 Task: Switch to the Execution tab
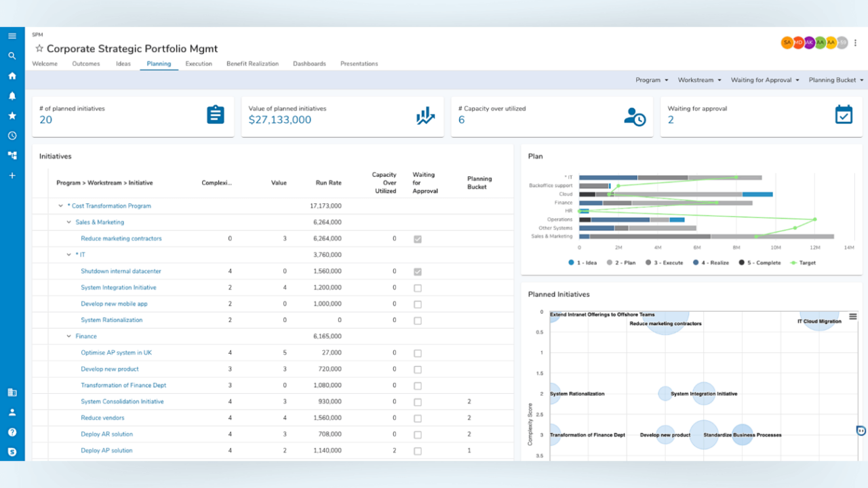199,64
